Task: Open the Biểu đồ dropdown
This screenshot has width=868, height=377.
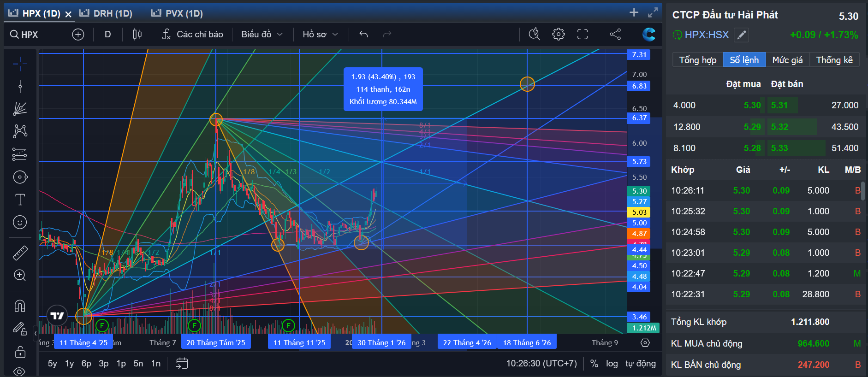Action: pos(262,35)
